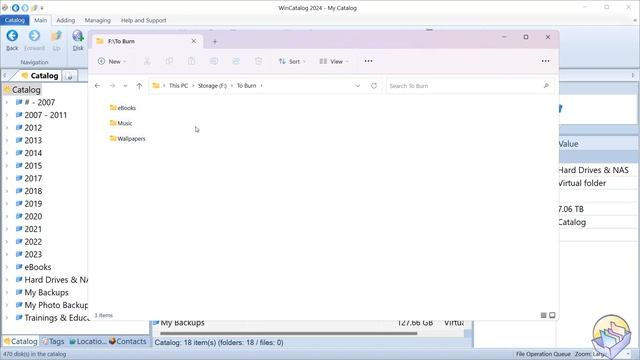The image size is (640, 360).
Task: Switch to the Tags bottom tab
Action: pyautogui.click(x=53, y=341)
